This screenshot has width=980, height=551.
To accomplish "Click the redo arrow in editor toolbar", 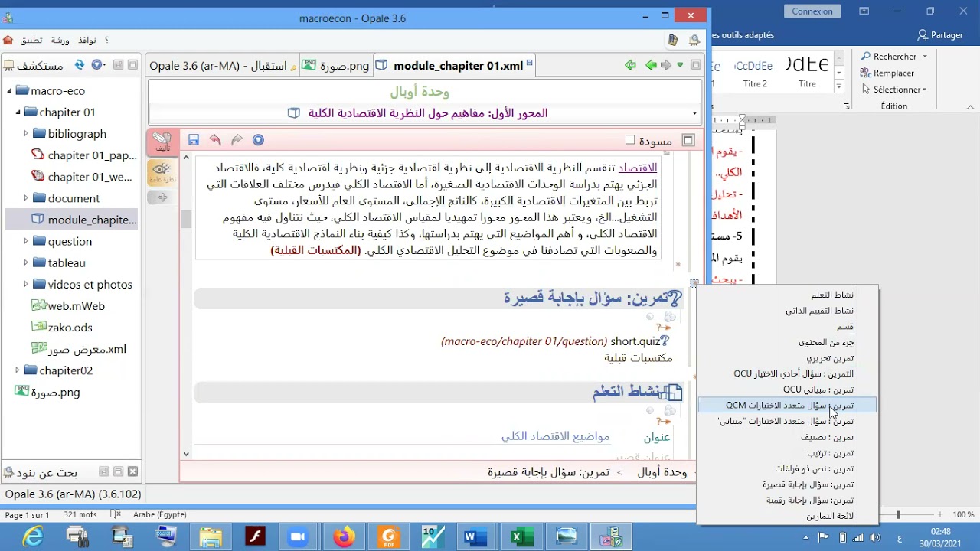I will tap(237, 140).
